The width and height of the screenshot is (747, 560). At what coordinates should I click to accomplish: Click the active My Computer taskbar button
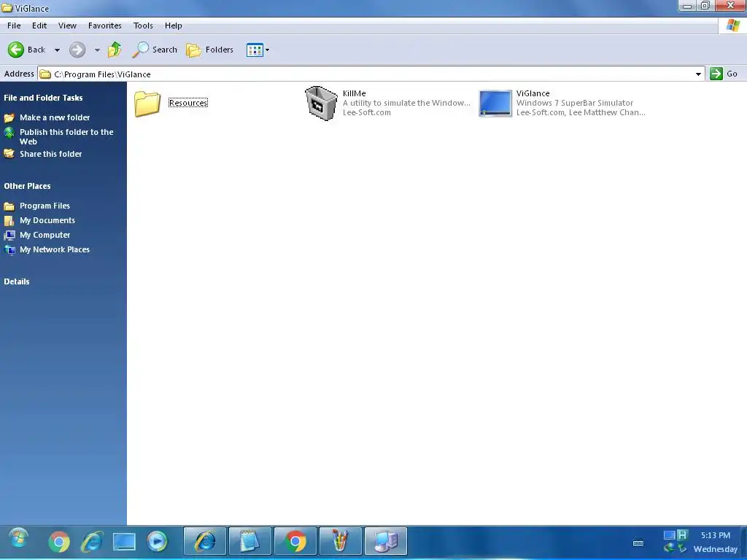(386, 541)
